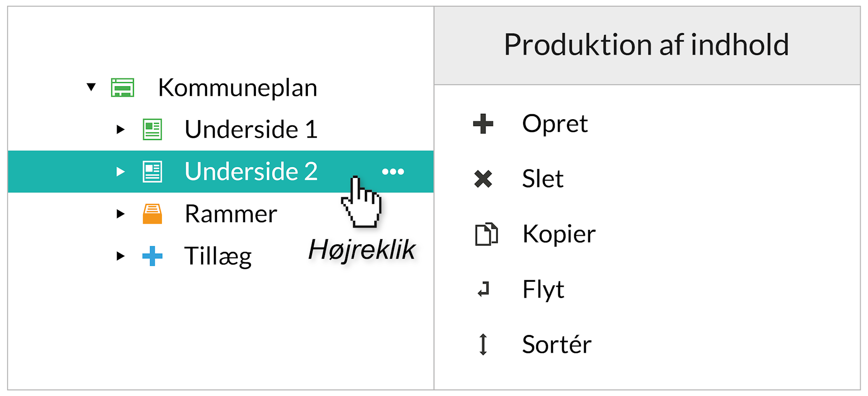This screenshot has width=868, height=396.
Task: Choose Flyt from the action list
Action: coord(543,289)
